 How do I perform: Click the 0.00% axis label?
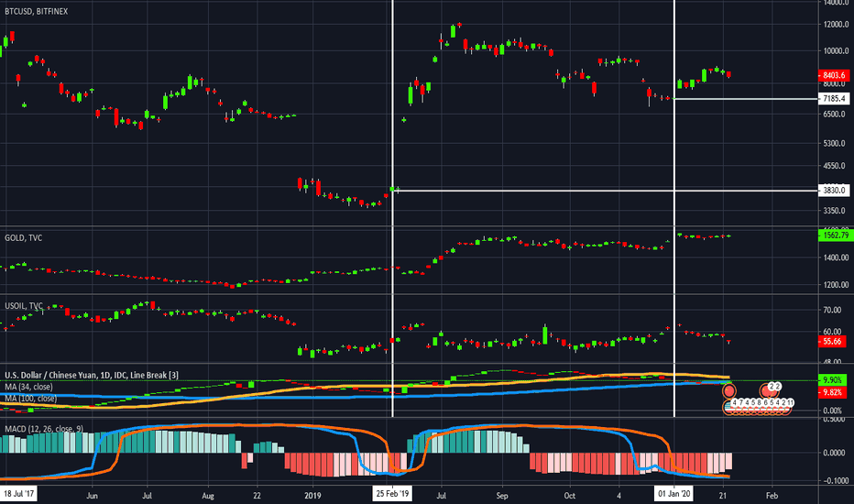(832, 411)
